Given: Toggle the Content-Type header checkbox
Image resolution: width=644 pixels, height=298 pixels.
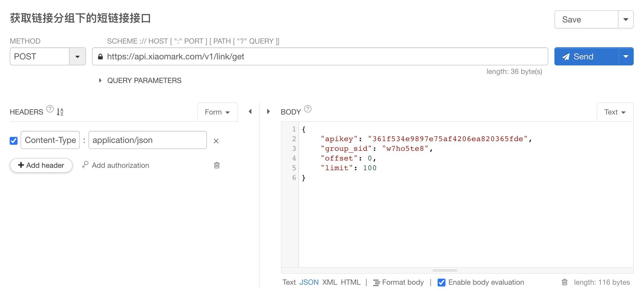Looking at the screenshot, I should coord(14,141).
